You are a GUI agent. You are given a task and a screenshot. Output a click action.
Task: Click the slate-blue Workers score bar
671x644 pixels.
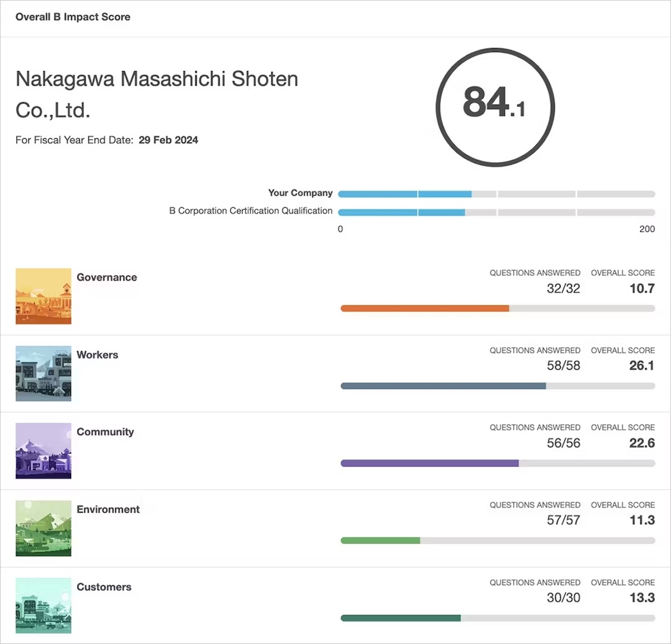[443, 386]
